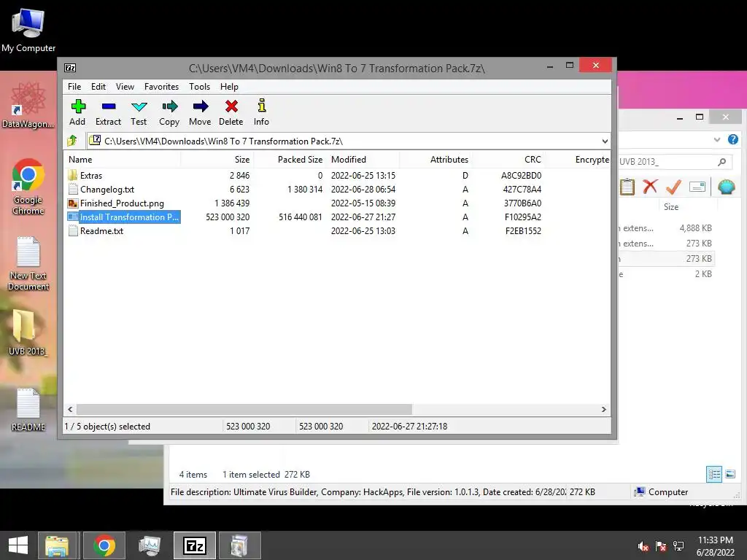Click the scroll left arrow in 7-Zip
747x560 pixels.
point(71,410)
